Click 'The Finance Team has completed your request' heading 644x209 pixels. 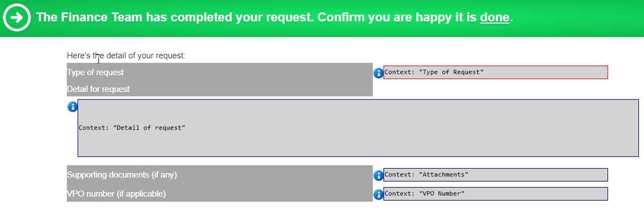176,17
